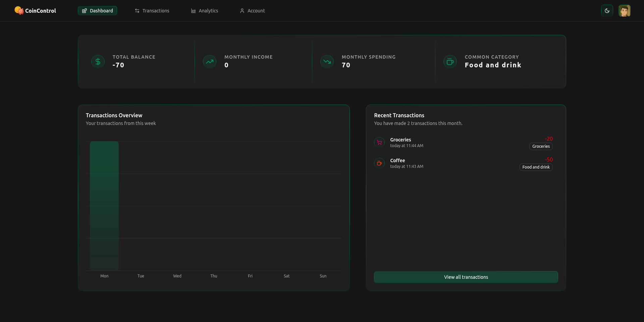Switch to the Dashboard tab
This screenshot has height=322, width=644.
[x=97, y=11]
